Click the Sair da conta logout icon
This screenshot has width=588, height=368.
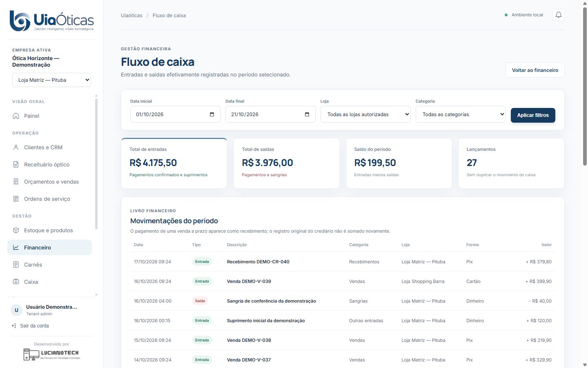coord(14,326)
